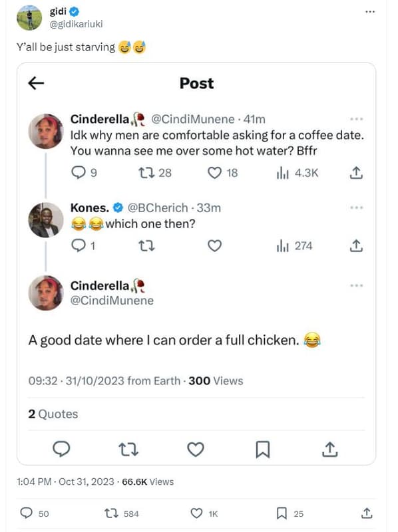Toggle the bookmark on gidi's tweet
398x532 pixels.
283,513
